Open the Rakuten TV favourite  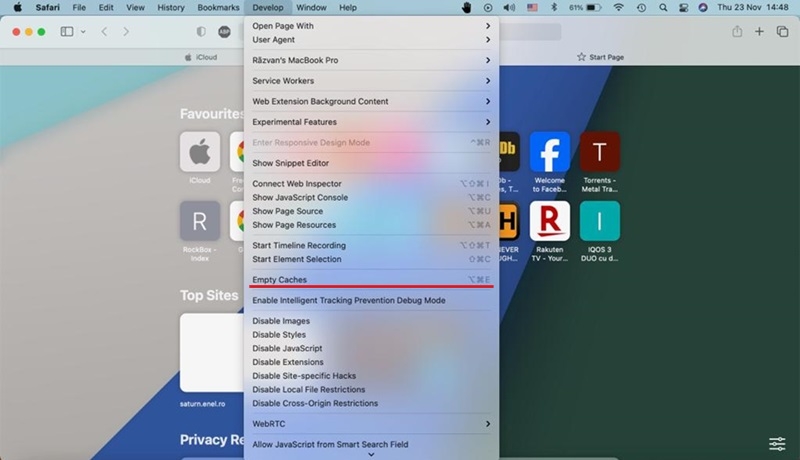pyautogui.click(x=549, y=221)
